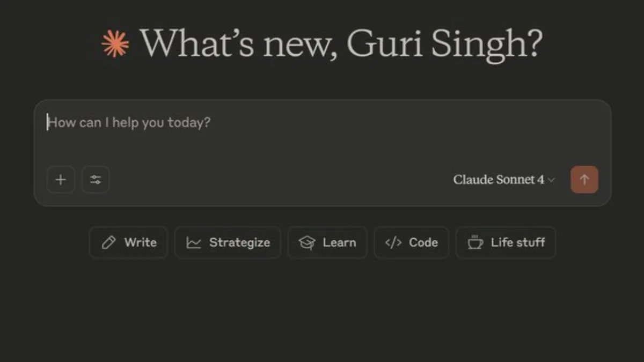
Task: Open the Claude Sonnet 4 model selector
Action: tap(498, 180)
